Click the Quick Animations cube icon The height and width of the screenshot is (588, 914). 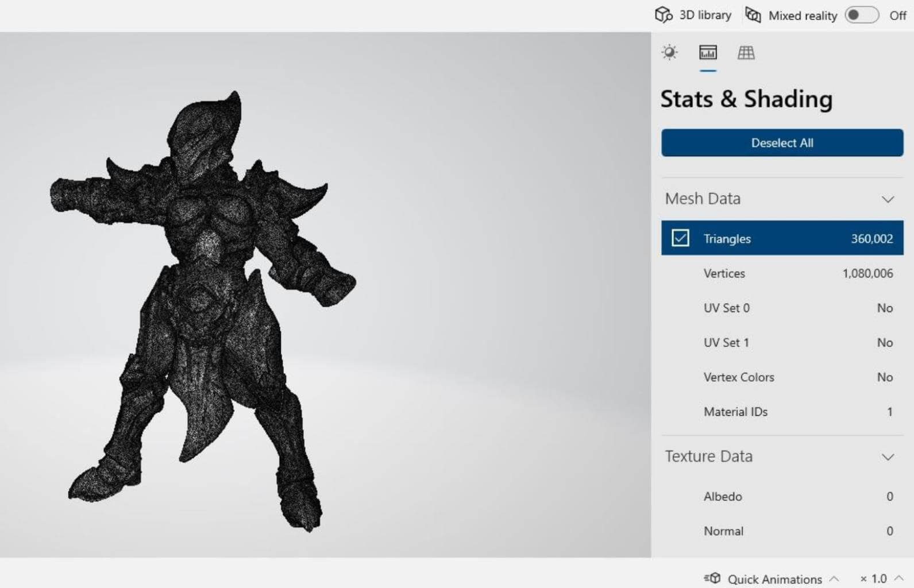[712, 578]
